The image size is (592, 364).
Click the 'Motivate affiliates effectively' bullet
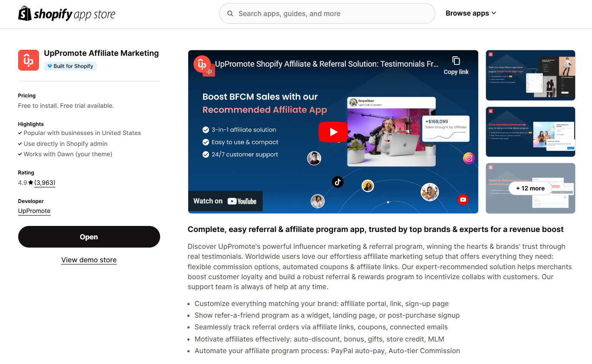[x=319, y=339]
